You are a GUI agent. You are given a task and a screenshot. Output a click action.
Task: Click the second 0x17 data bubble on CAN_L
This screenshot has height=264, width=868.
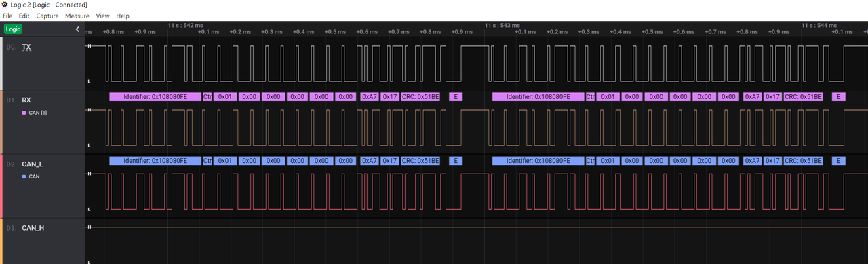click(x=773, y=161)
